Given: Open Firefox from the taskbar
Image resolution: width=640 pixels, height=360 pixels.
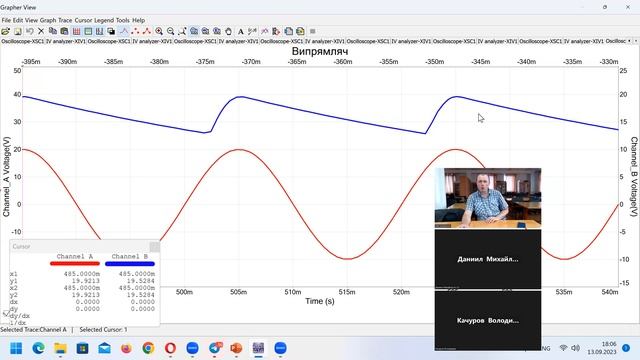Looking at the screenshot, I should click(x=127, y=348).
